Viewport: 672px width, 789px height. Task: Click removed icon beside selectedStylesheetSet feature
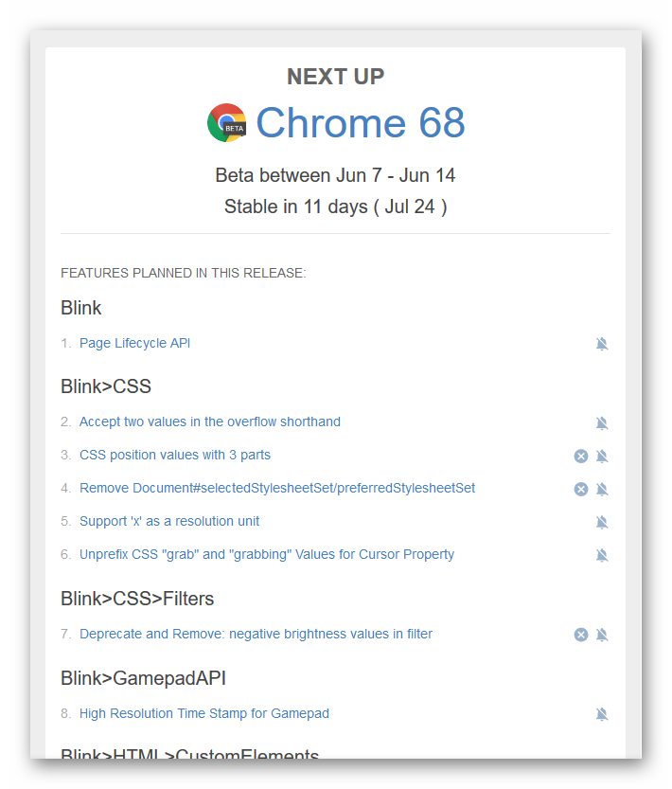[x=581, y=490]
